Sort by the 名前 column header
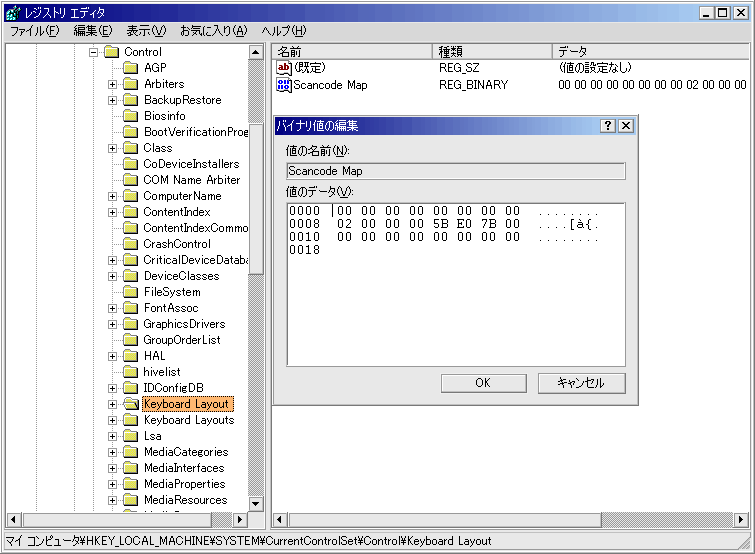755x554 pixels. 352,52
